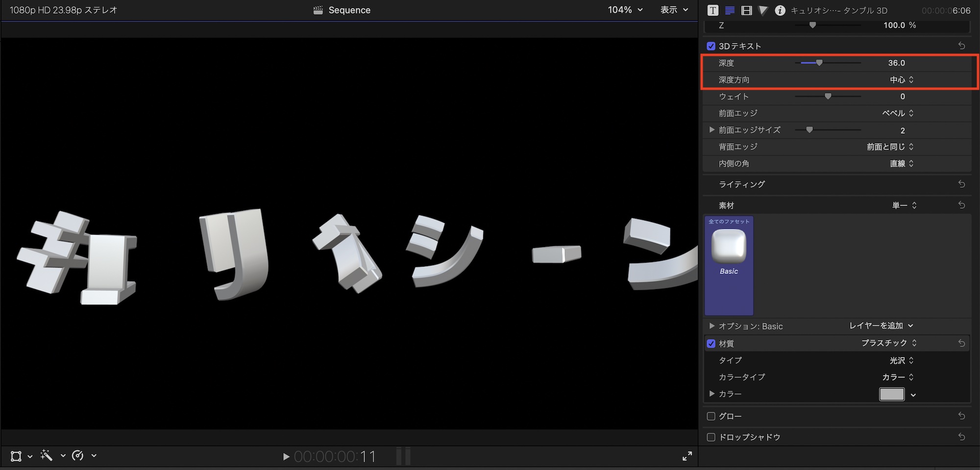Open the 前面エッジ dropdown set to ベベル
The image size is (980, 470).
pos(898,113)
